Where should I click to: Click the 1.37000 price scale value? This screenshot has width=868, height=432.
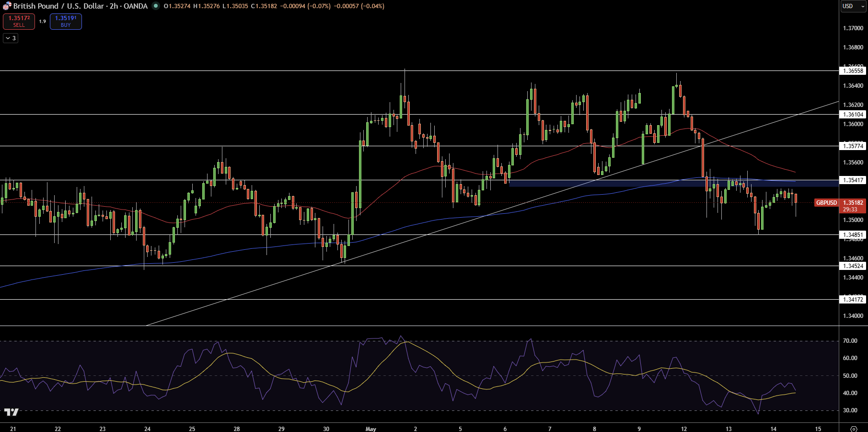point(853,28)
